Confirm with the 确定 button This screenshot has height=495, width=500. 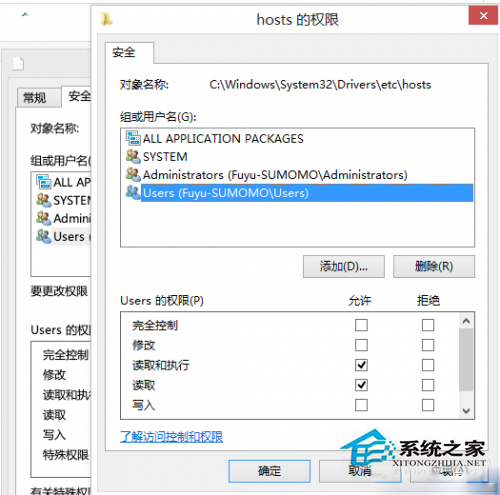(269, 471)
